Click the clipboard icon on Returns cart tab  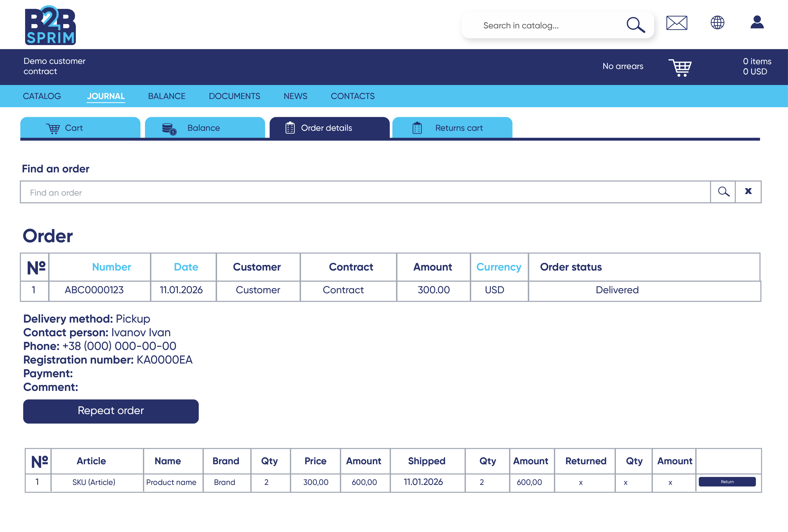(x=417, y=128)
